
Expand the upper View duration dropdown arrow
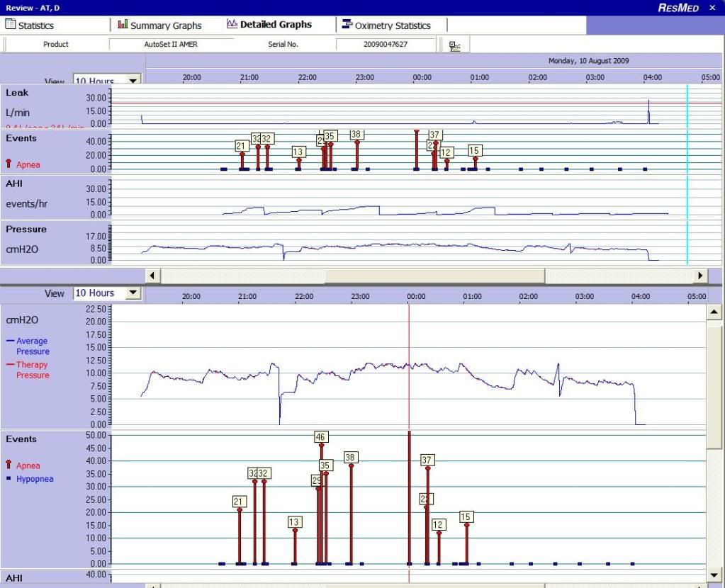(133, 80)
